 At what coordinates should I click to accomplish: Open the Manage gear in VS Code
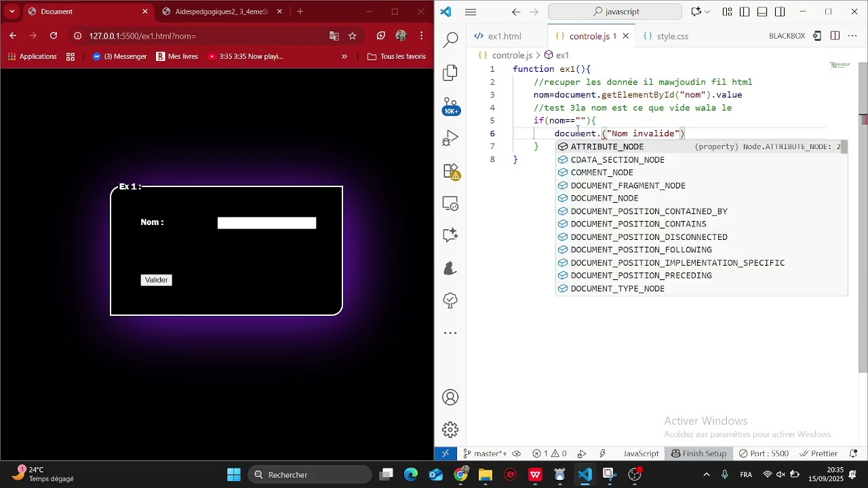(451, 430)
